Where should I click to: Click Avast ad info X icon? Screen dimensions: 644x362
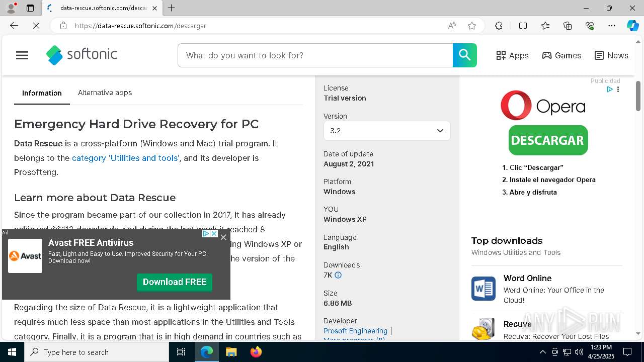tap(214, 234)
